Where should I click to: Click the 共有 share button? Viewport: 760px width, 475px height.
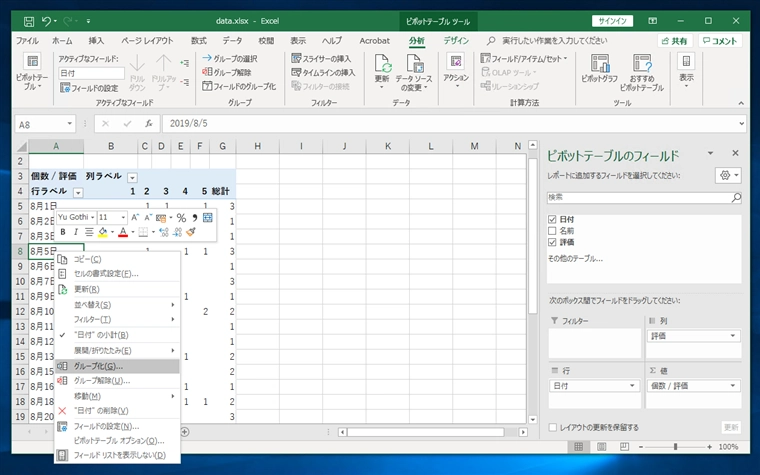(674, 41)
